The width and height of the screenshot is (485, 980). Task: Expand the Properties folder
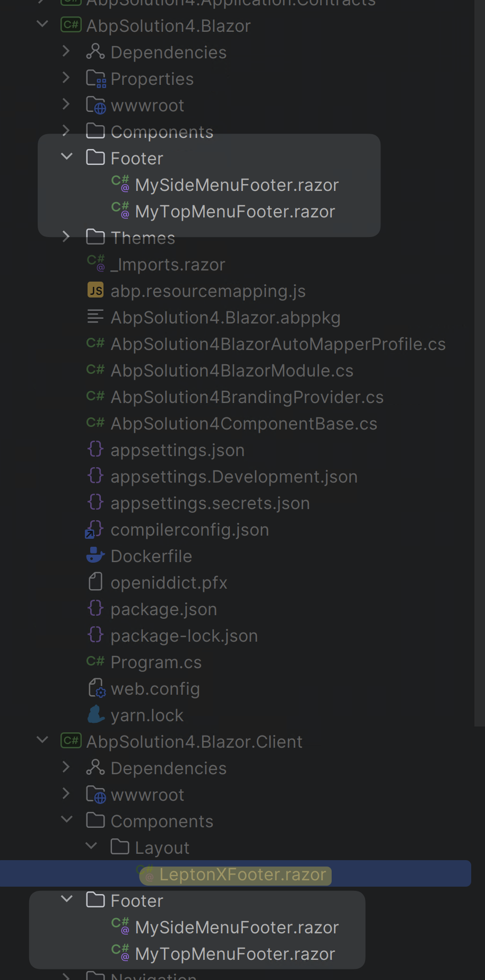[x=66, y=78]
